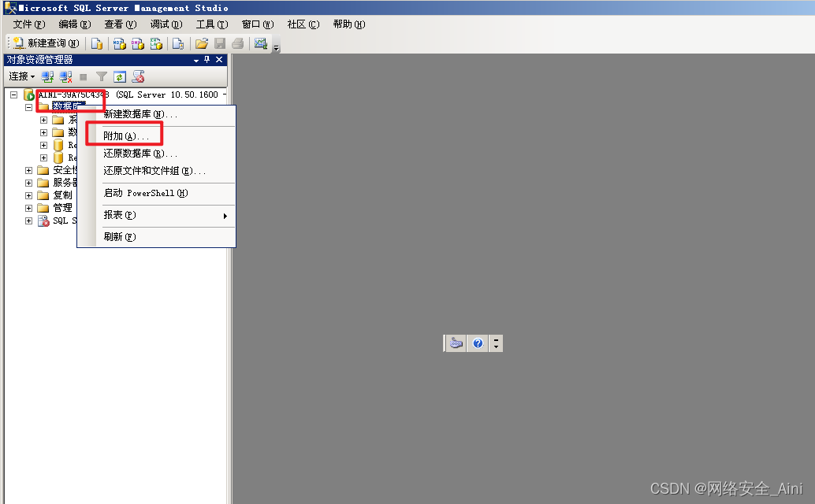Click the Analysis Services MDX query icon
This screenshot has height=504, width=815.
tap(120, 43)
